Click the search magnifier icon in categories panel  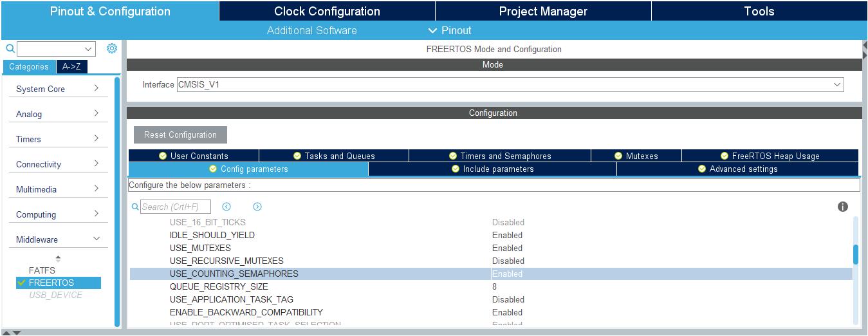point(10,49)
